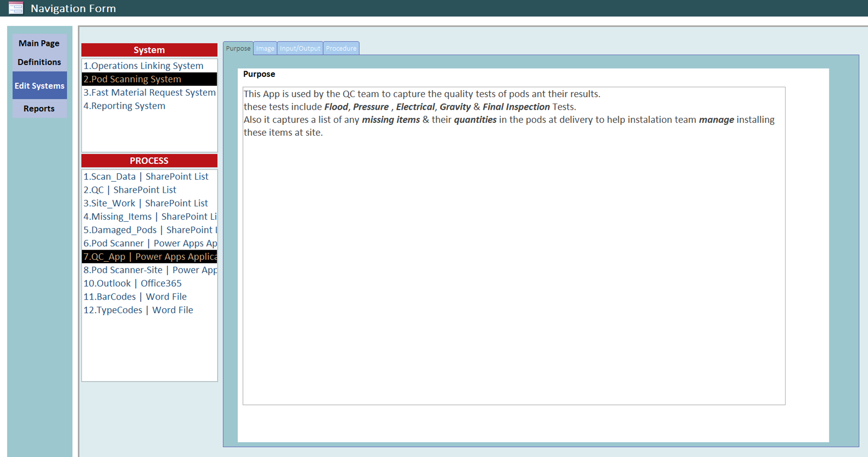
Task: Select 3.Site_Work SharePoint List row
Action: point(149,203)
